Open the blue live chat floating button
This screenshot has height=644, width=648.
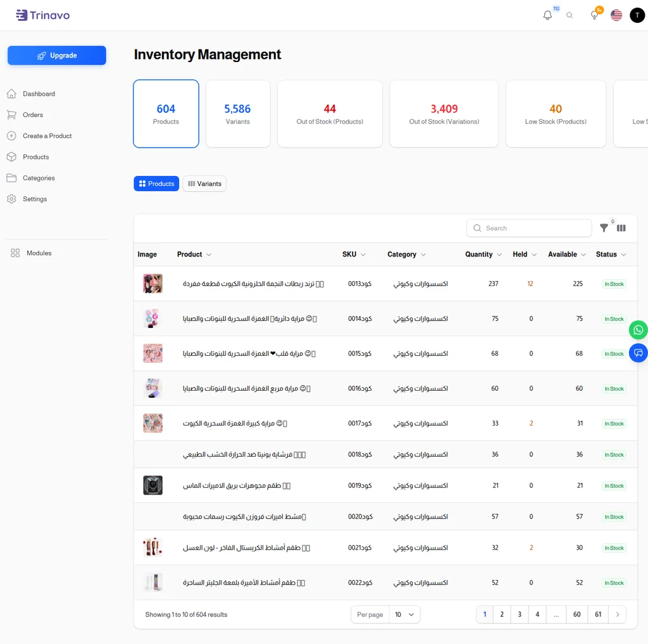click(x=638, y=353)
